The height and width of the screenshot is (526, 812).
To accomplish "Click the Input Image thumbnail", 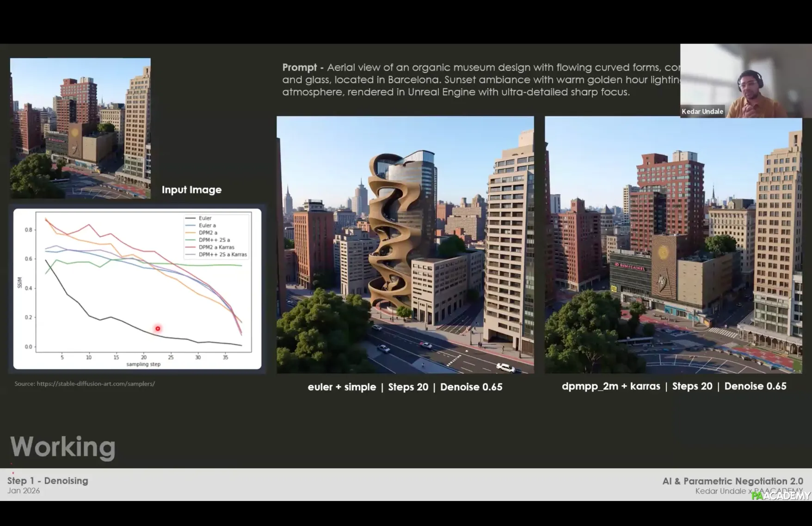I will (x=80, y=128).
